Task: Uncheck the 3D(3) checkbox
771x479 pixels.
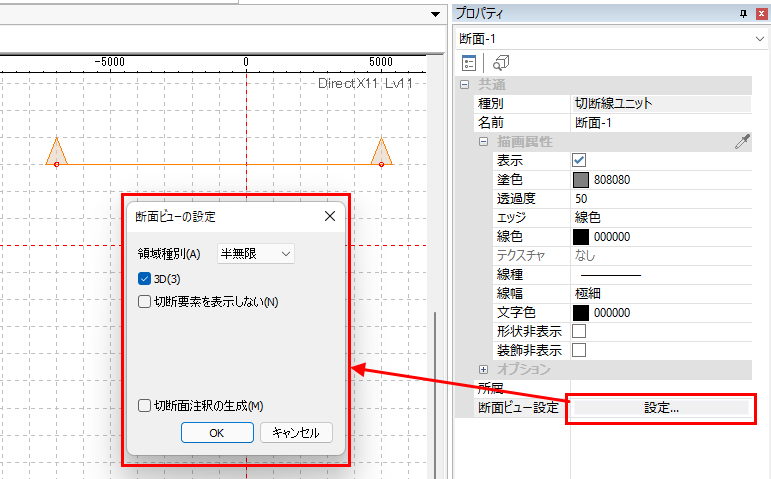Action: tap(145, 278)
